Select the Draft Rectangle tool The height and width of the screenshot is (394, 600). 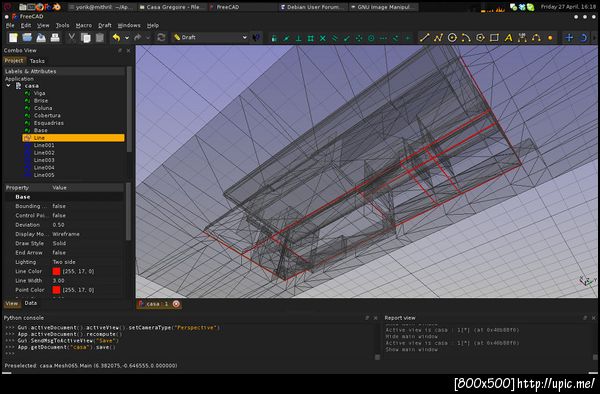point(494,37)
